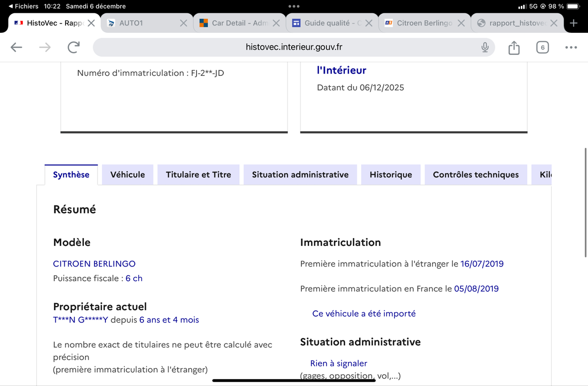
Task: Tap the home indicator bar at bottom
Action: pos(294,380)
